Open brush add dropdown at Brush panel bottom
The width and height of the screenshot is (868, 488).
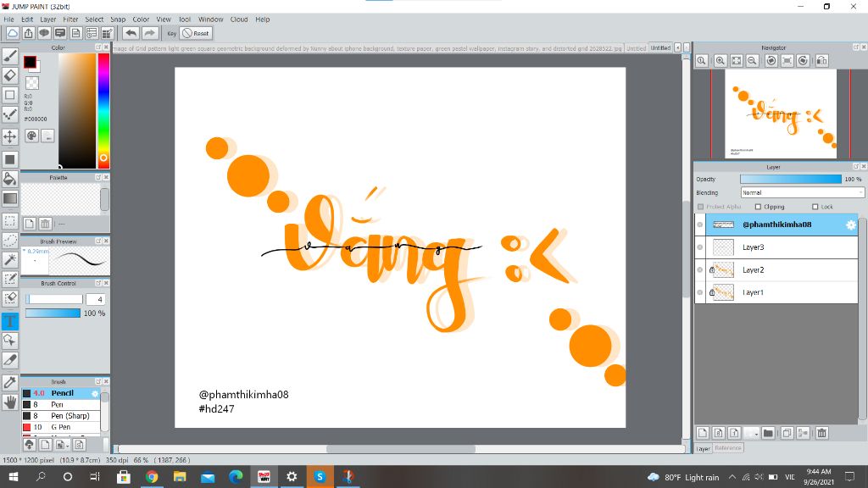click(62, 444)
